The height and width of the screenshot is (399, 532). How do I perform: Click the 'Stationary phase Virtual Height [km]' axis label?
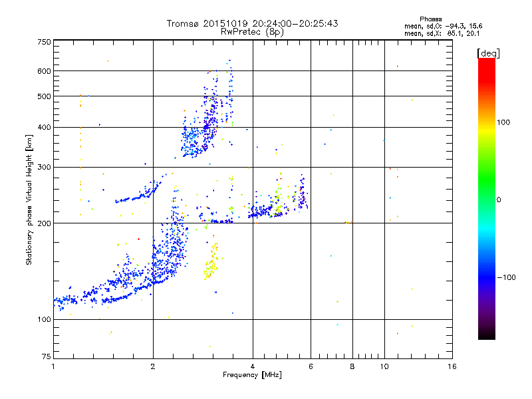[x=29, y=200]
